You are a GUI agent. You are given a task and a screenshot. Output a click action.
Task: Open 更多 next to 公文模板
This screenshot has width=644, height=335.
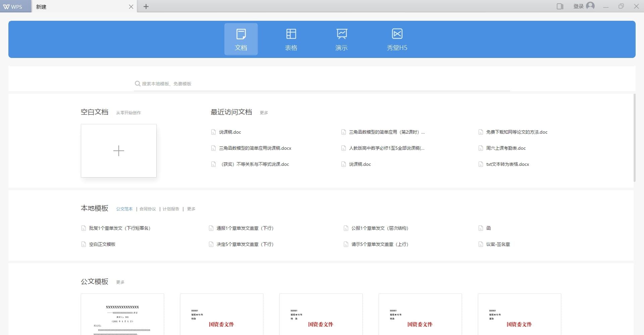(120, 282)
